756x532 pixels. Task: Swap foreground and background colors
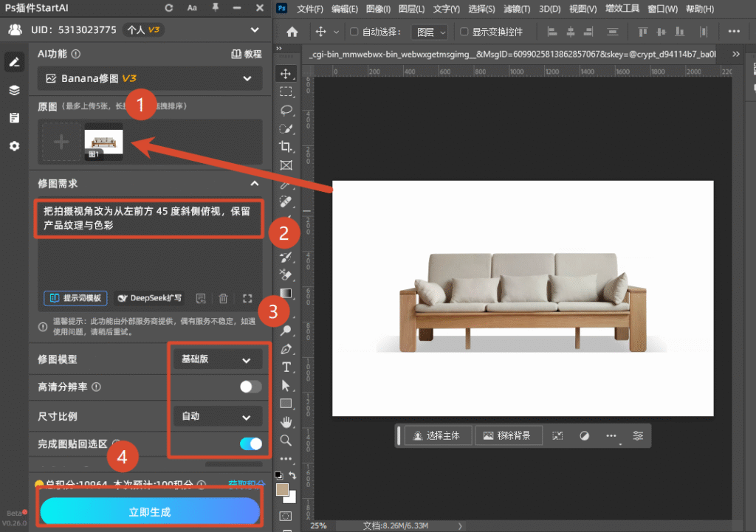coord(292,475)
